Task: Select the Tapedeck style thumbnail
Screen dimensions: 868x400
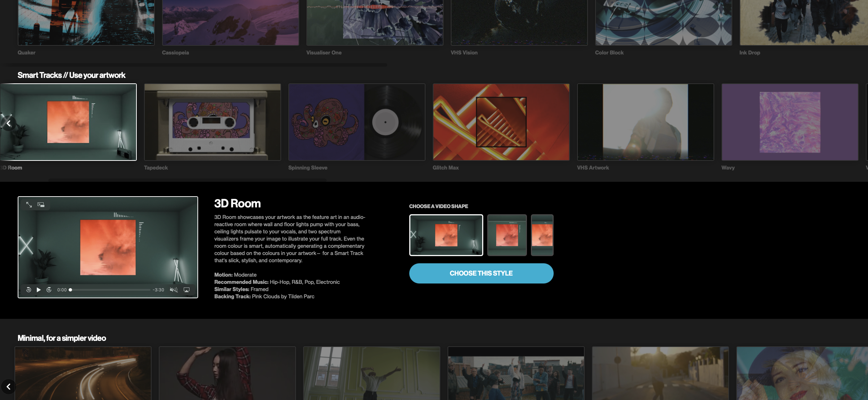Action: click(212, 122)
